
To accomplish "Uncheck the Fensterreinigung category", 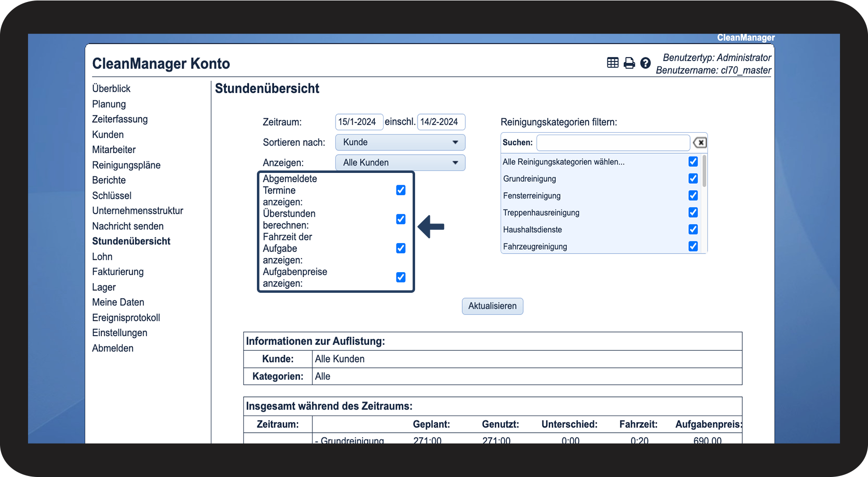I will (x=693, y=196).
